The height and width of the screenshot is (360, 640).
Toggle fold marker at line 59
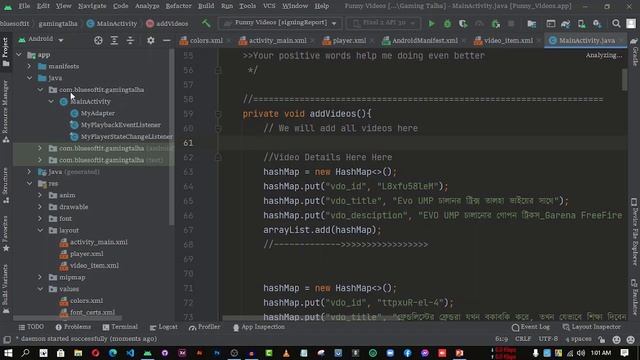coord(218,114)
